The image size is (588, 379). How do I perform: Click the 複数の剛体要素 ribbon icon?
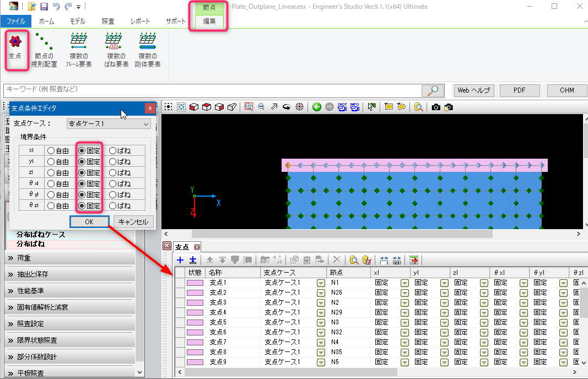(x=148, y=49)
